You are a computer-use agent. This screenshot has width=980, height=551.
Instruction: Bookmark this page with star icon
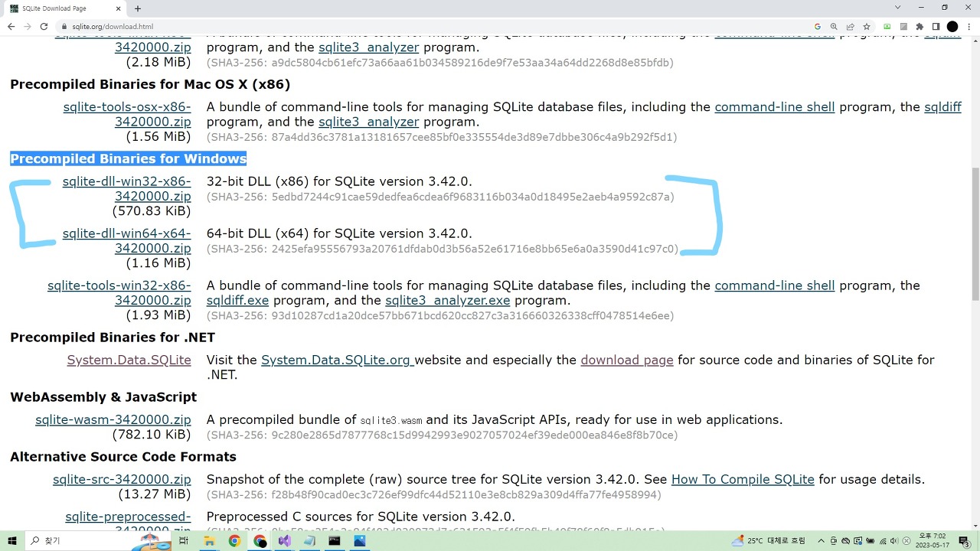(x=867, y=27)
